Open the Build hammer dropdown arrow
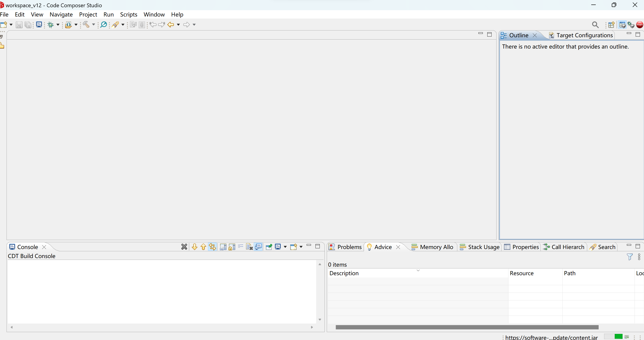Screen dimensions: 644x340 94,25
